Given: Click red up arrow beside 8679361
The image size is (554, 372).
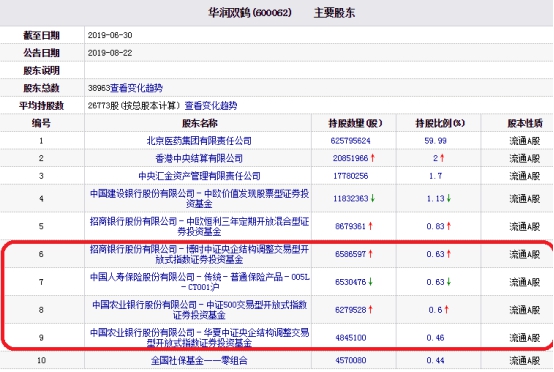Looking at the screenshot, I should click(370, 226).
